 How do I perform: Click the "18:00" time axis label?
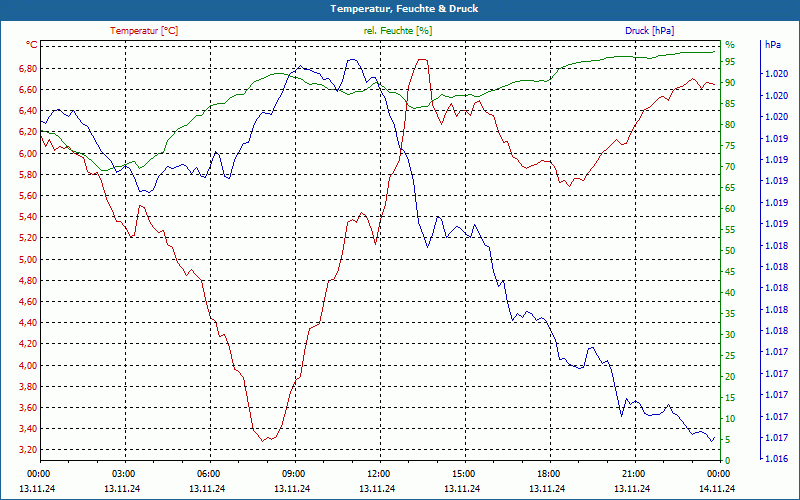click(548, 473)
